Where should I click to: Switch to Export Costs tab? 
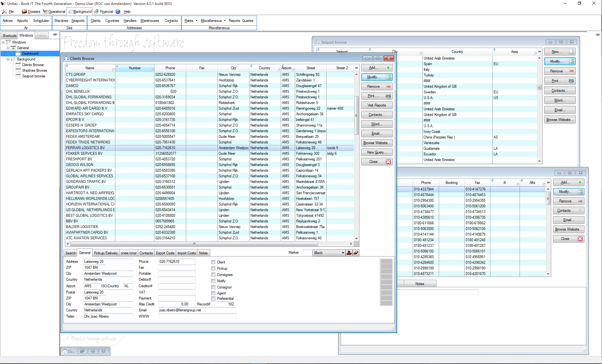pyautogui.click(x=165, y=253)
